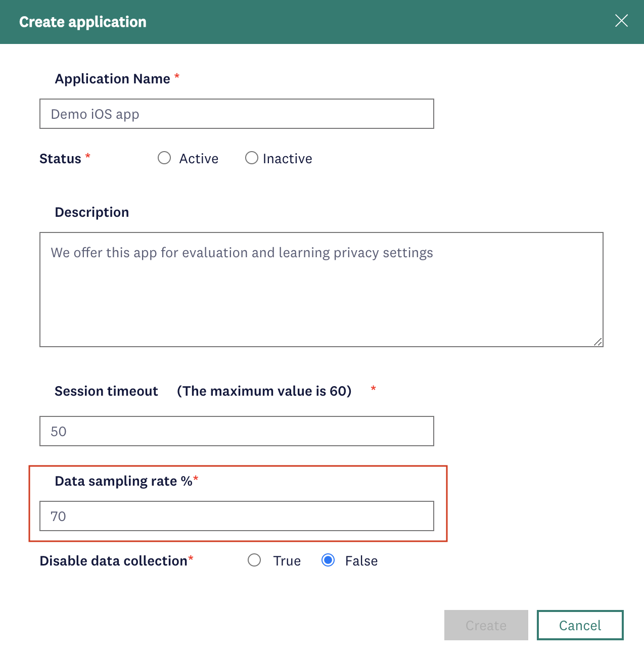644x660 pixels.
Task: Click the Create button
Action: point(486,625)
